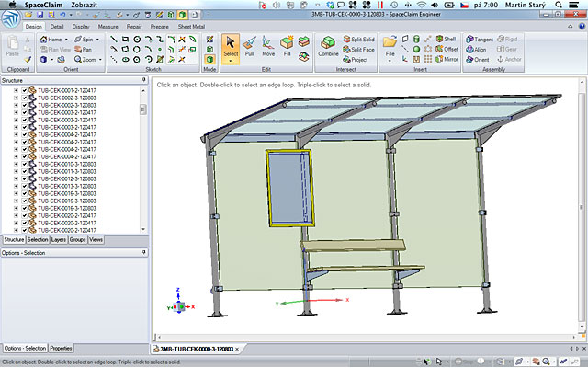
Task: Expand the TUB-CEK-0013-3-120803 tree node
Action: (x=16, y=186)
